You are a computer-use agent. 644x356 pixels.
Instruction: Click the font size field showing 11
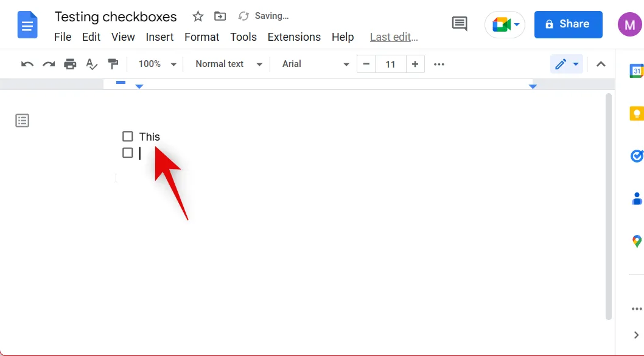(x=391, y=64)
